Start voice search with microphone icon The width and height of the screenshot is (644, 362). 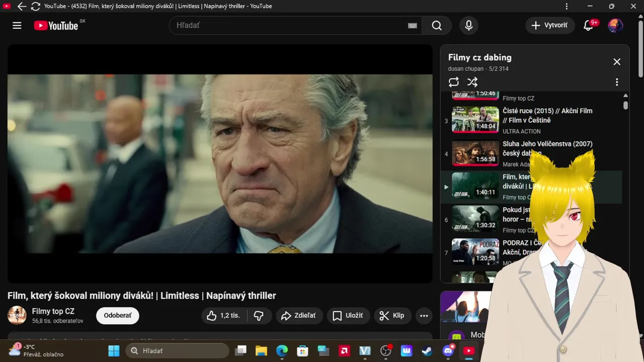469,26
